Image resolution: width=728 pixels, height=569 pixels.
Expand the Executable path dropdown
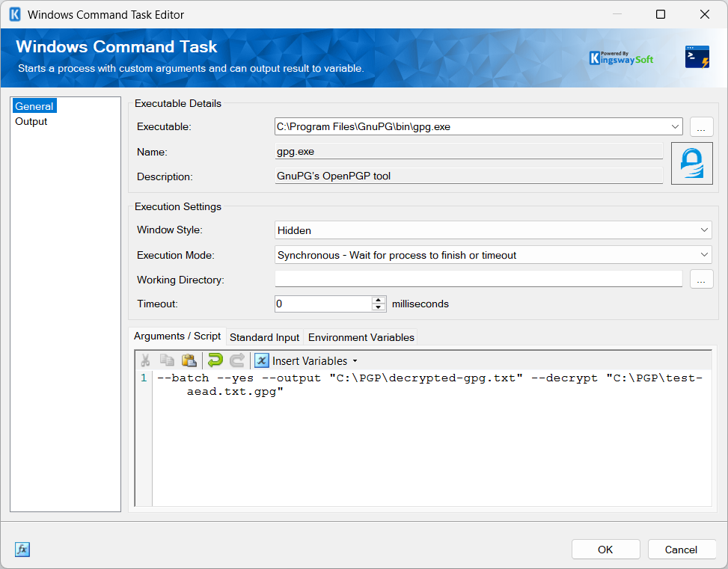675,126
